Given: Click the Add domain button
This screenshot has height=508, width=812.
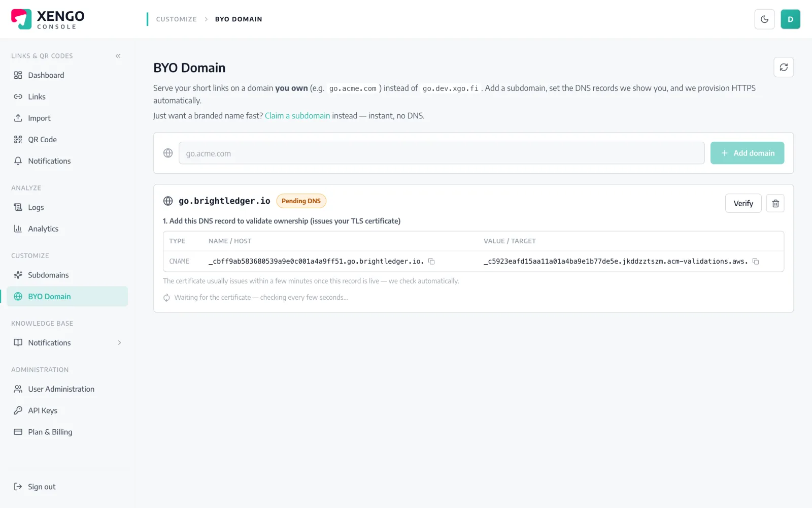Looking at the screenshot, I should 747,153.
